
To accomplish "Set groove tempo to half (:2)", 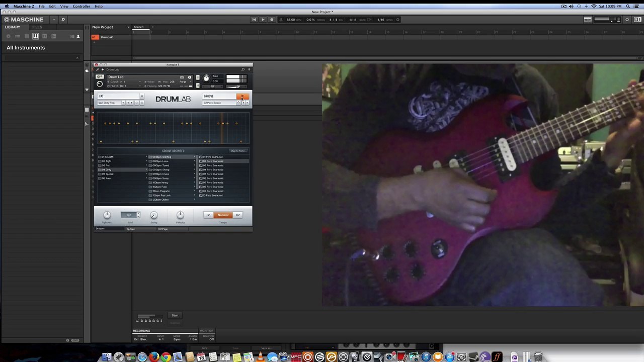I will 208,215.
